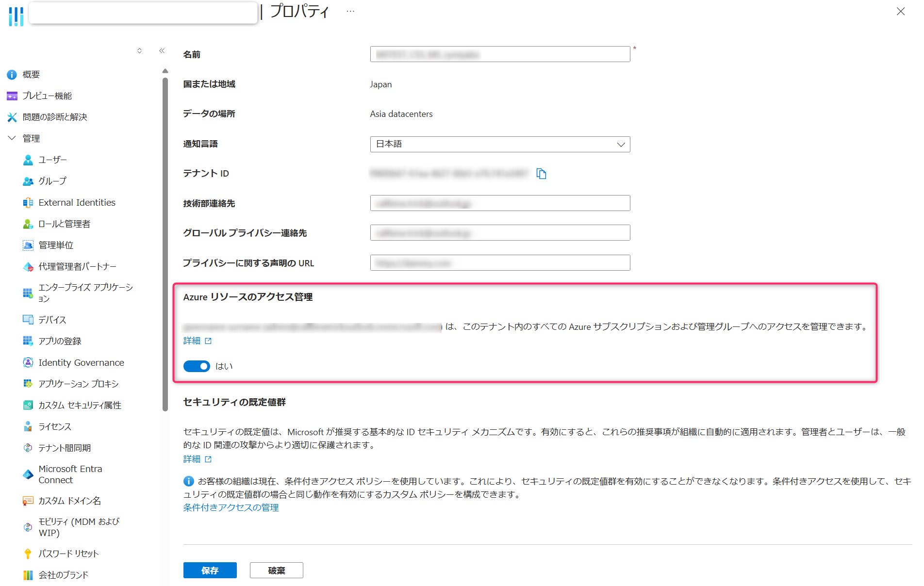Viewport: 924px width, 586px height.
Task: Open Microsoft Entra Connect icon
Action: coord(28,474)
